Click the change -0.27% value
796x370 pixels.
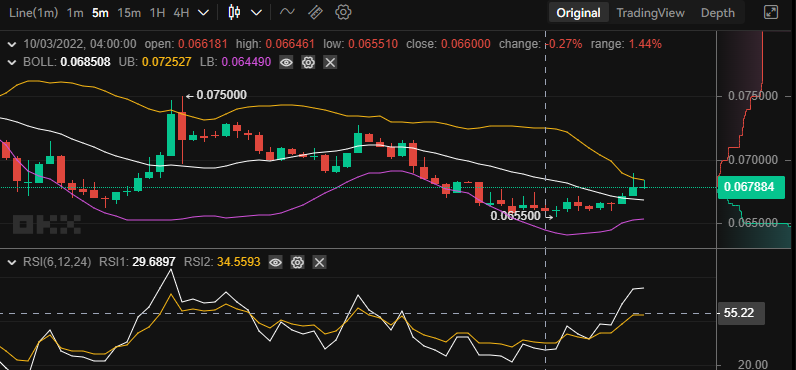(564, 45)
